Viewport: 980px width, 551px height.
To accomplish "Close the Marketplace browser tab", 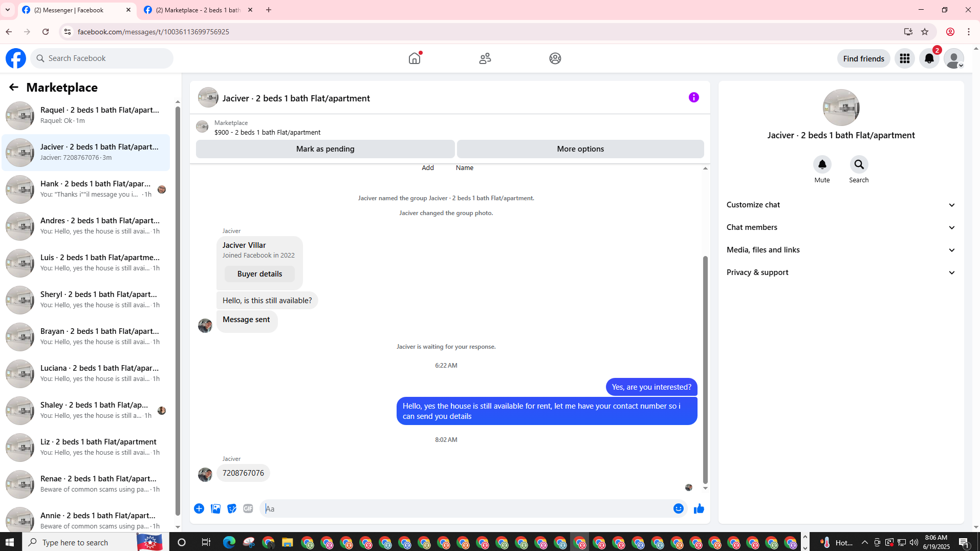I will (x=250, y=10).
